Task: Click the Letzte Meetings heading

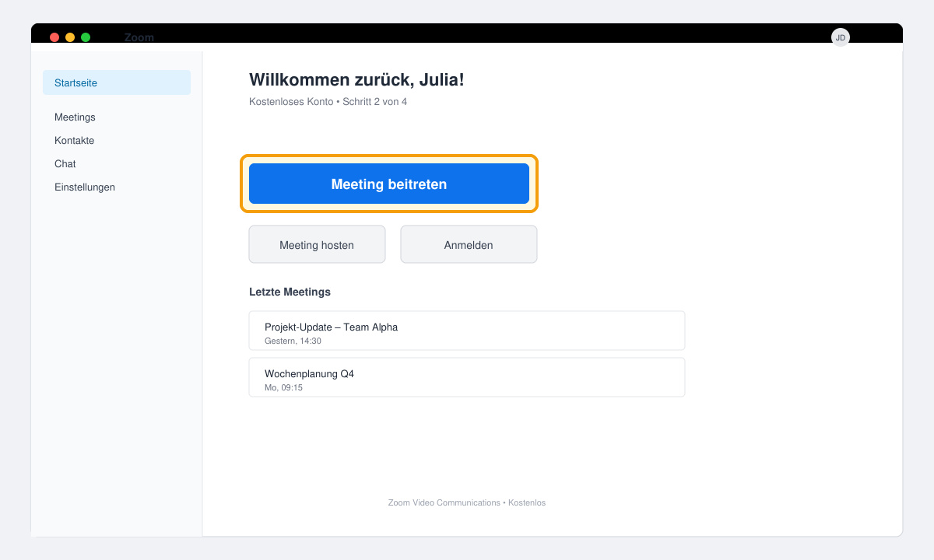Action: [x=290, y=292]
